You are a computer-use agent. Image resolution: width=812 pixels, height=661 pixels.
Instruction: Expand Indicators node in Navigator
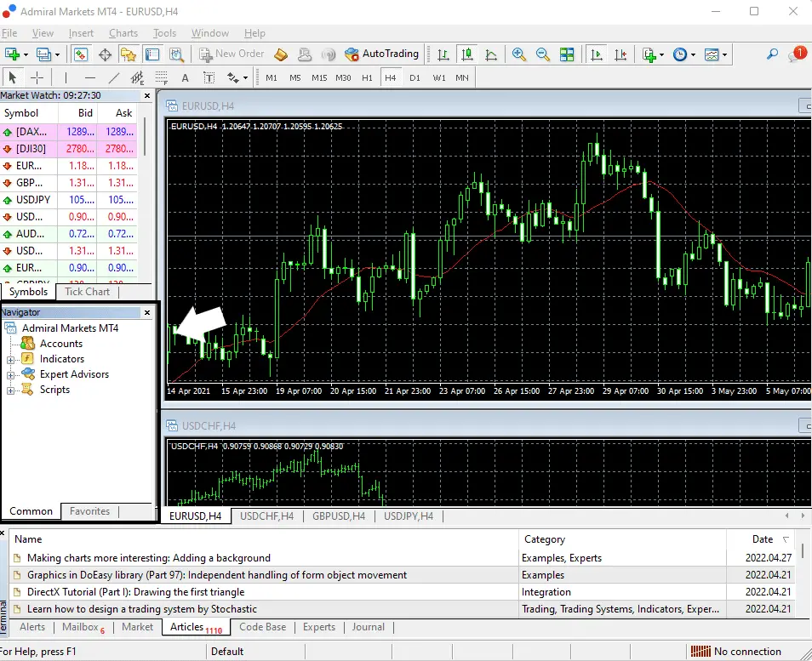click(x=10, y=359)
